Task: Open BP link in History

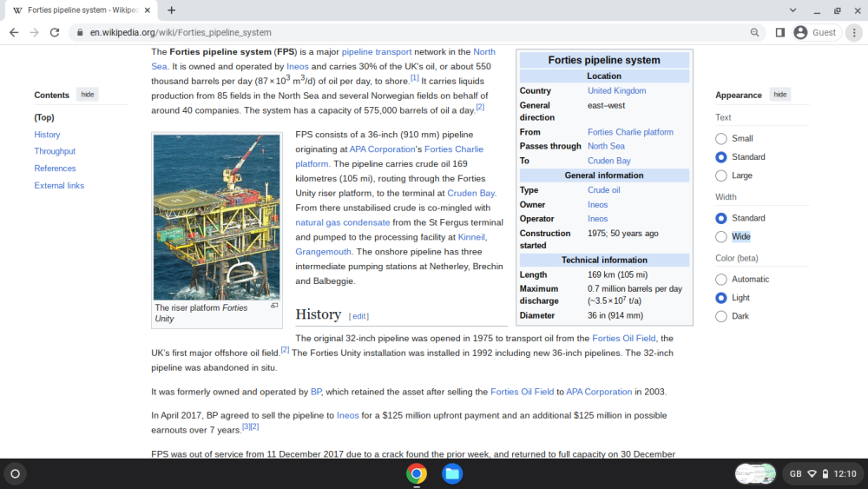Action: tap(316, 392)
